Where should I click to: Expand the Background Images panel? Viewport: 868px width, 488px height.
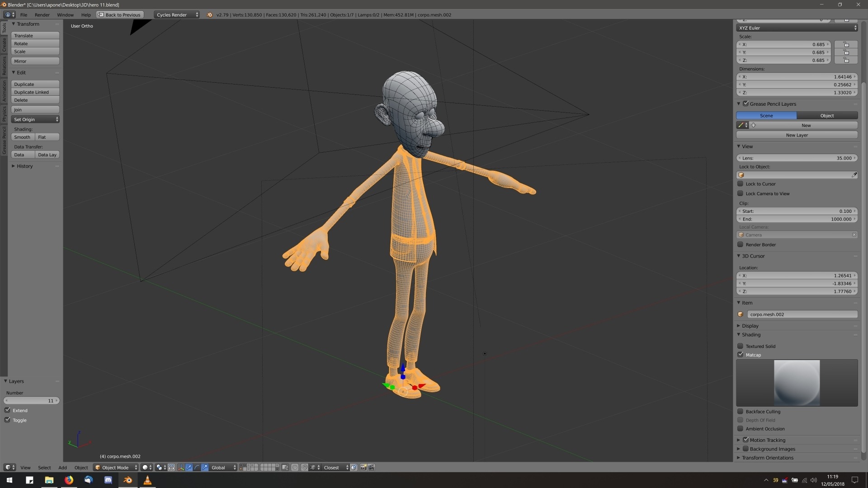(x=772, y=449)
